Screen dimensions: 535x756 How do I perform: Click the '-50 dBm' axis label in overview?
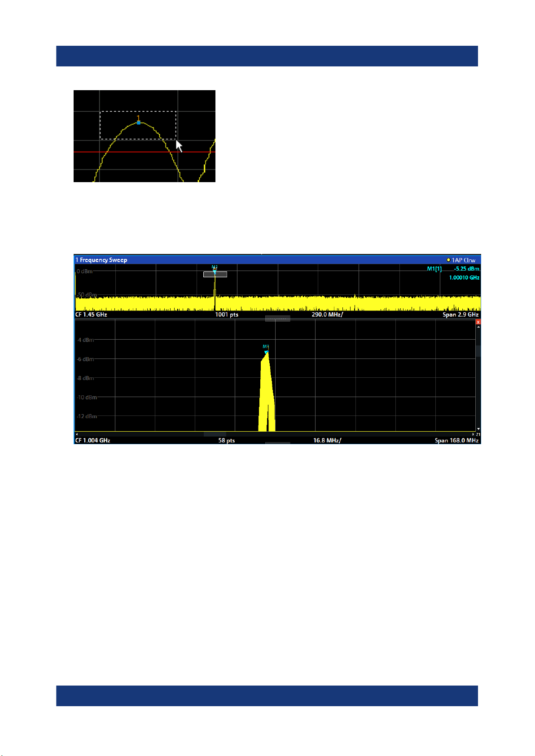tap(86, 295)
